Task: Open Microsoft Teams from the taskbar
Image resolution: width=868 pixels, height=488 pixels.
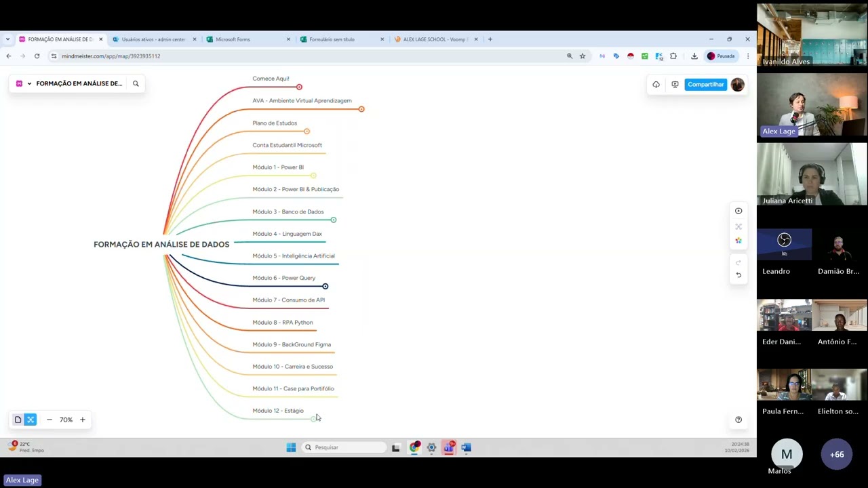Action: tap(448, 447)
